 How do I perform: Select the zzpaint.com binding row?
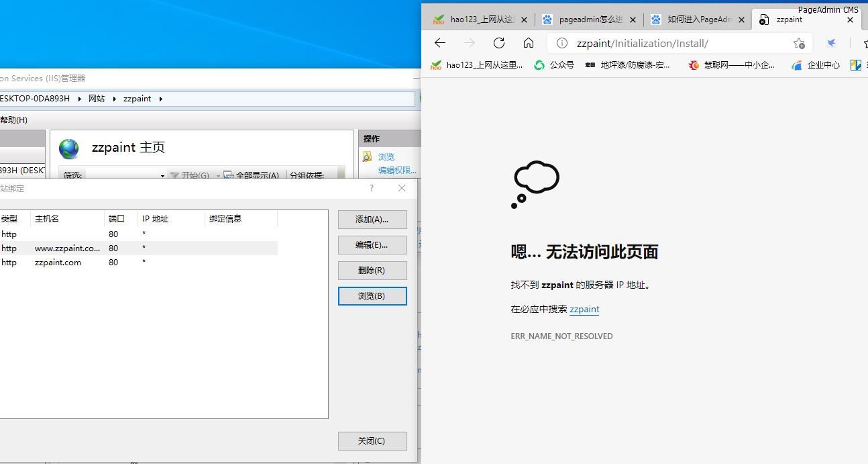coord(139,263)
